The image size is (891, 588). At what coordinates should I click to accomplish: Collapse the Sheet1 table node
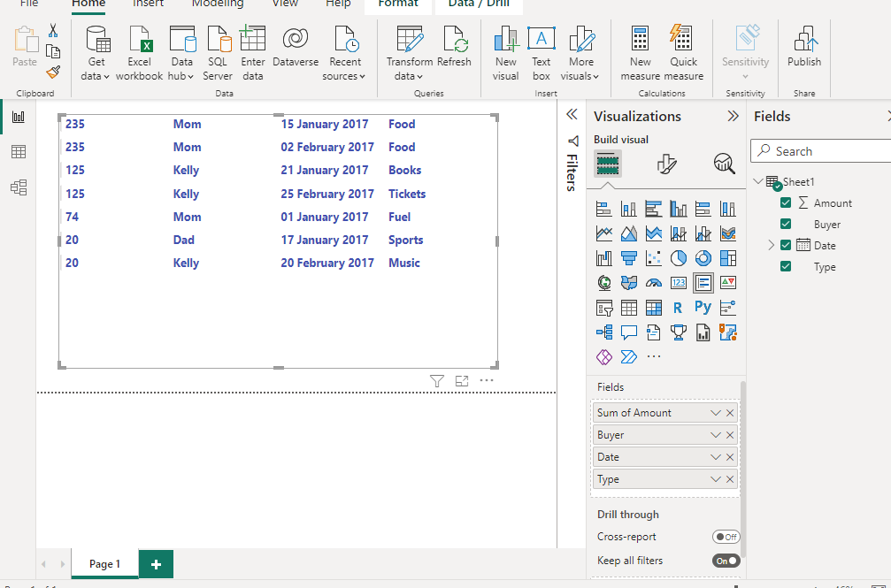[758, 181]
